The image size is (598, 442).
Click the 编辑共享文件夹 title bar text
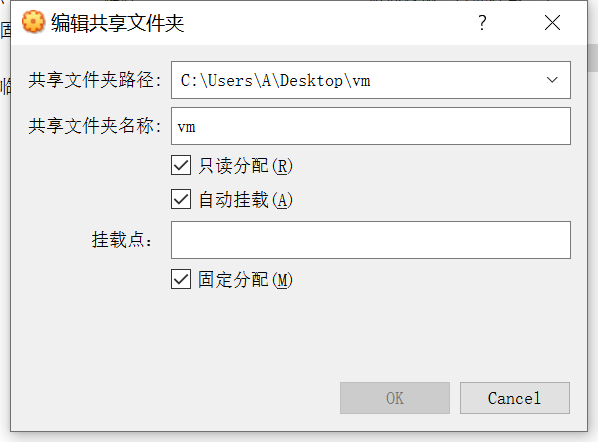(x=117, y=23)
